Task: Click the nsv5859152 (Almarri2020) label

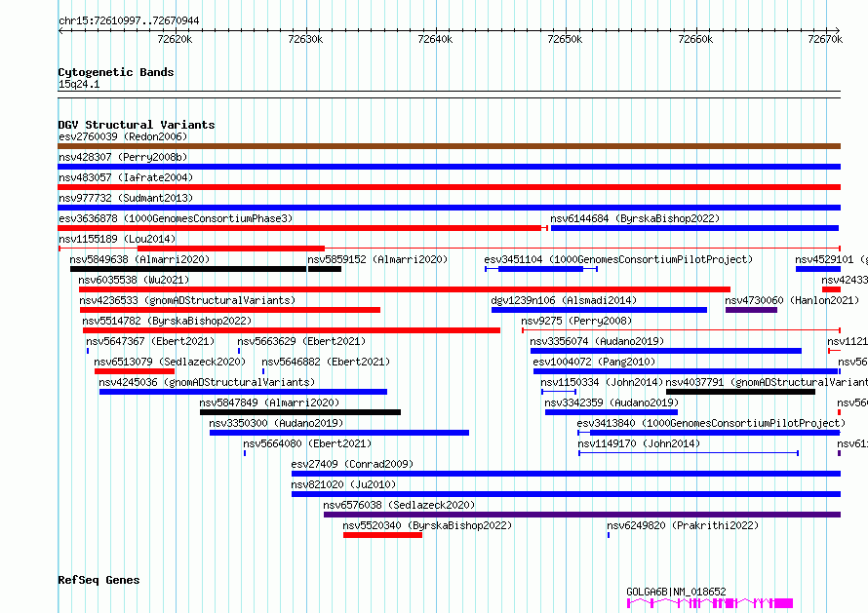Action: coord(377,259)
